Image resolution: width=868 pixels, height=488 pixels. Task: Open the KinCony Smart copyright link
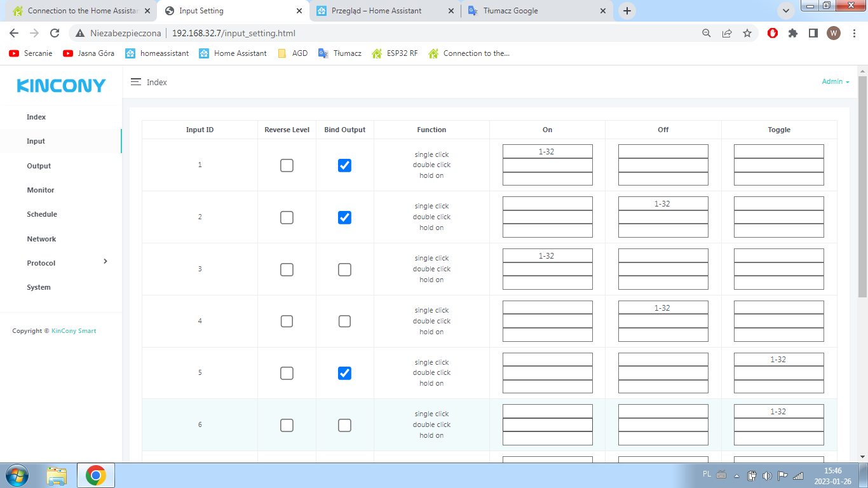coord(74,331)
